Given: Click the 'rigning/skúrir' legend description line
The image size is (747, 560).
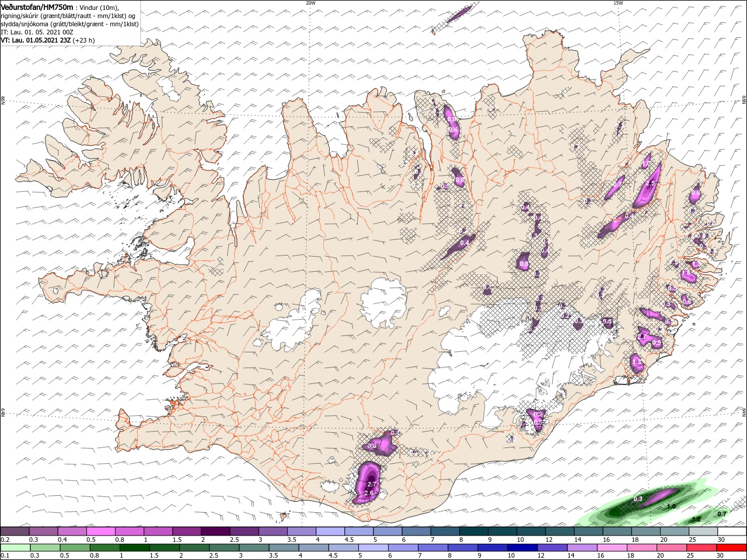Looking at the screenshot, I should [x=69, y=15].
